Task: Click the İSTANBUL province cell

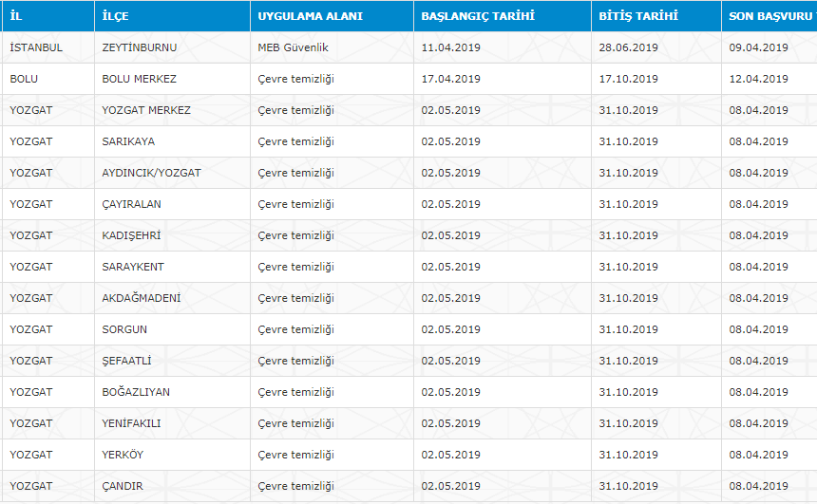Action: pos(36,47)
